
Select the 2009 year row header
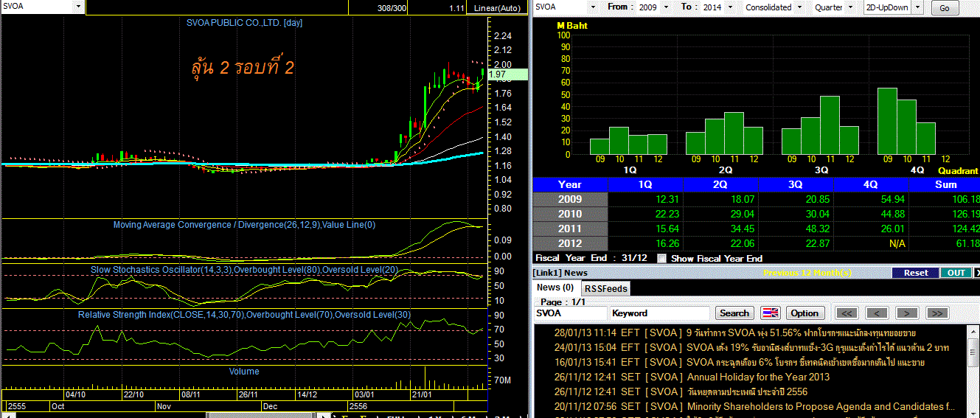(570, 199)
